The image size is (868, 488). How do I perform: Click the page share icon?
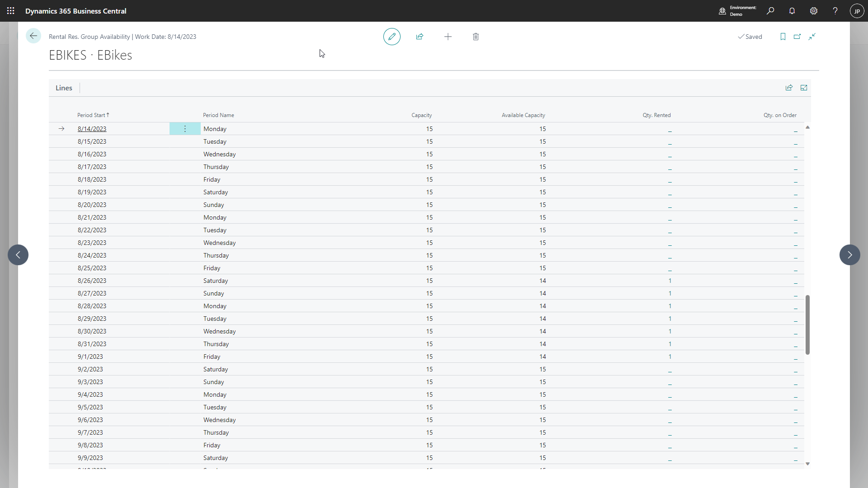tap(420, 37)
